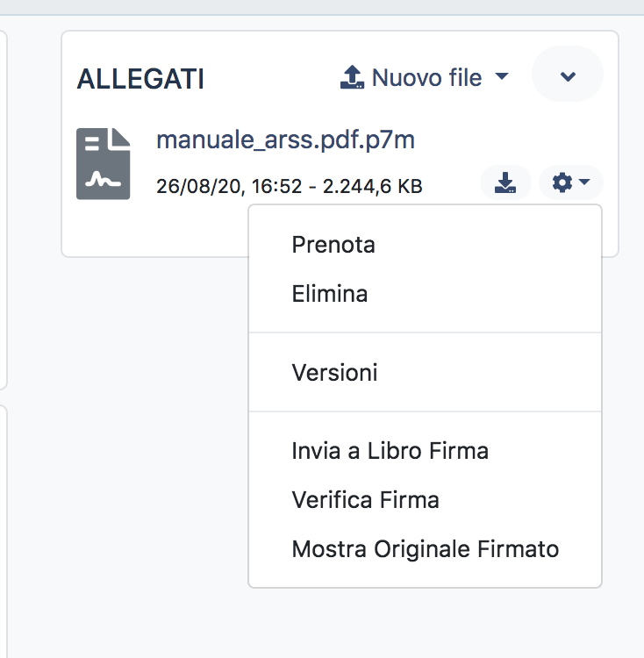Open Versioni from the context menu
Viewport: 644px width, 658px height.
click(334, 373)
